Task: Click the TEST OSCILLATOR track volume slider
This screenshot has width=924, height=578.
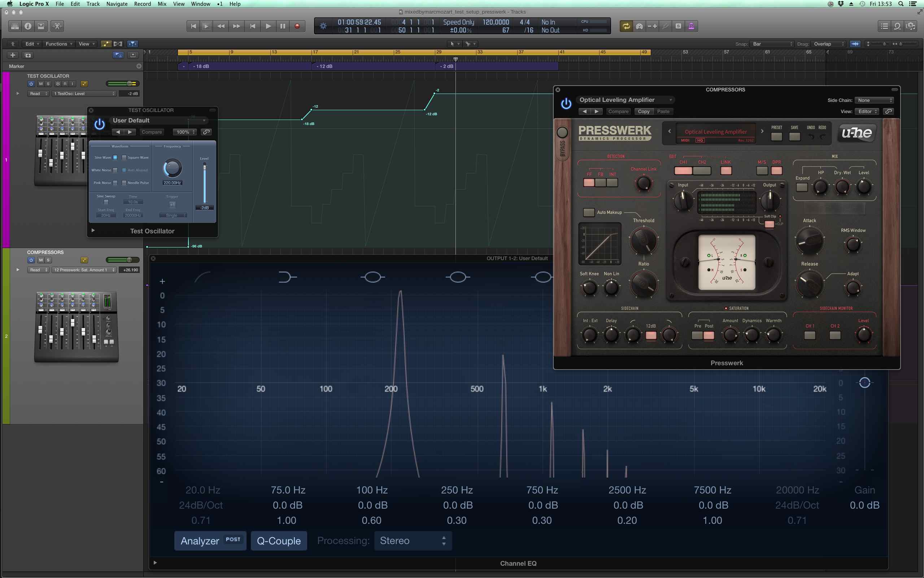Action: pos(123,83)
